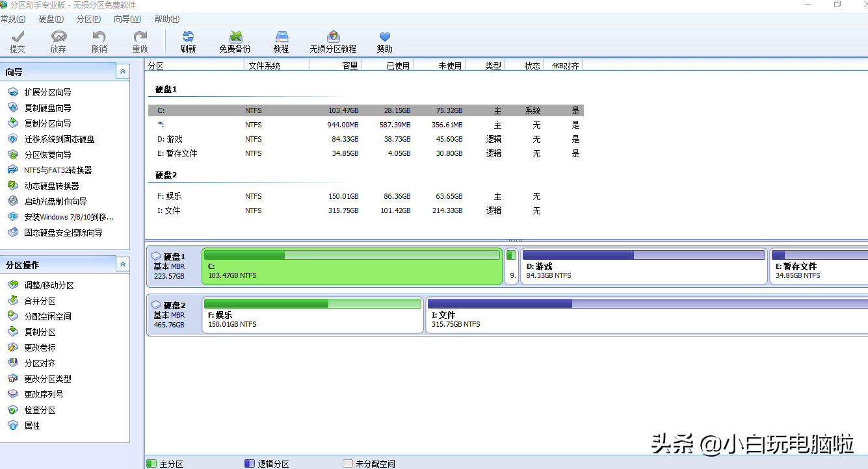The height and width of the screenshot is (469, 868).
Task: Choose 合并分区 merge partition option
Action: pos(40,301)
